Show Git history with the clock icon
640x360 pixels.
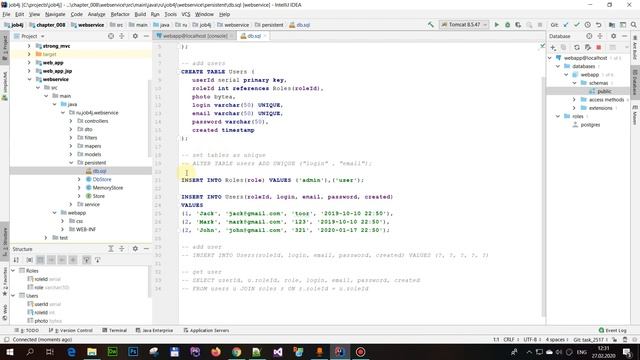click(x=587, y=25)
